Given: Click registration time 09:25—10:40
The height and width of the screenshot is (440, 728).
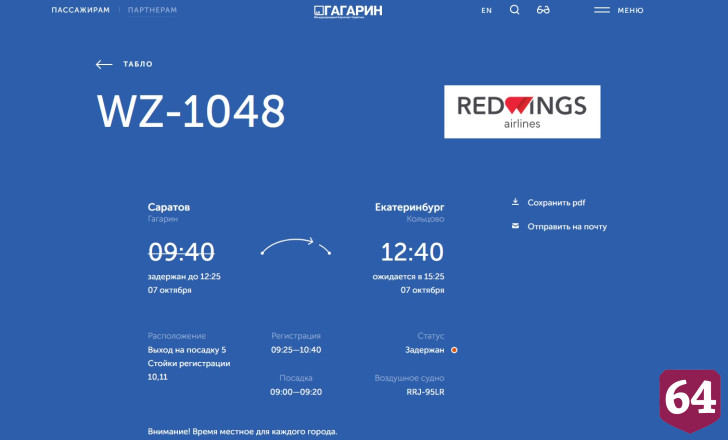Looking at the screenshot, I should (296, 349).
